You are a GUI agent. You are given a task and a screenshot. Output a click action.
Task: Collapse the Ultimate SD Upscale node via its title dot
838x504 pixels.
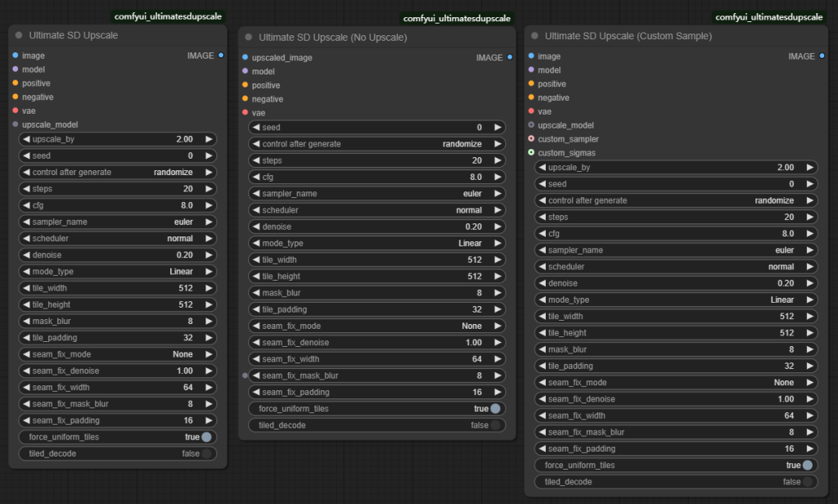(19, 35)
